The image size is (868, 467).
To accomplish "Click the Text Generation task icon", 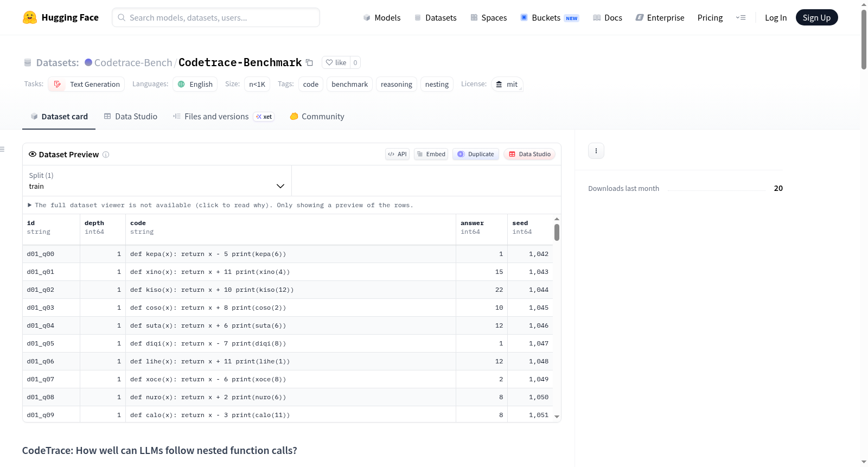I will tap(58, 84).
